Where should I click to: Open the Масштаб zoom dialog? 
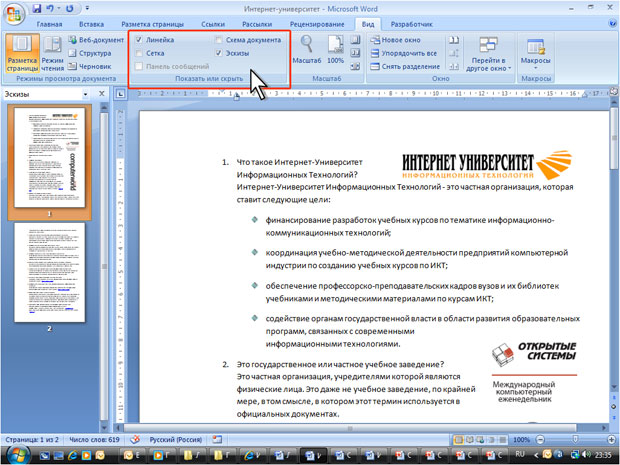click(306, 49)
